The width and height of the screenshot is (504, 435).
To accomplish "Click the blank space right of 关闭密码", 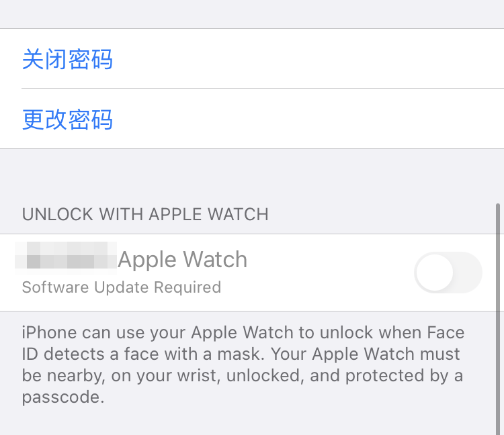I will point(305,59).
